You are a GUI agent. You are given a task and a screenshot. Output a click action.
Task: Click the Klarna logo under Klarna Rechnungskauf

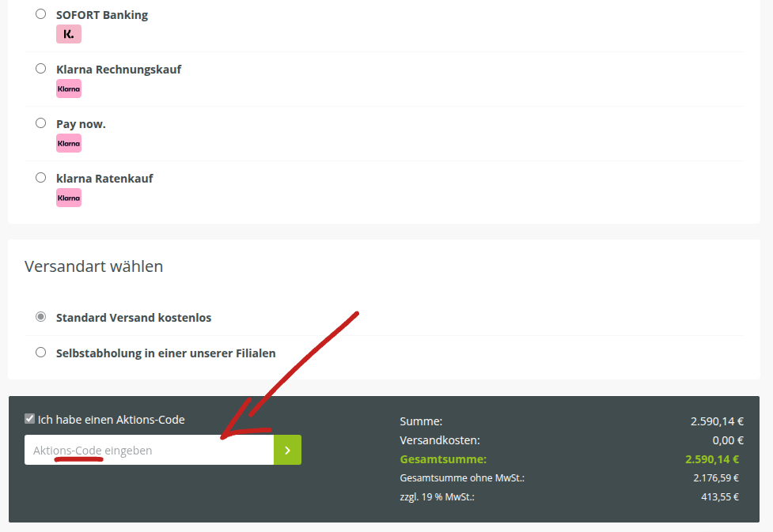click(68, 89)
